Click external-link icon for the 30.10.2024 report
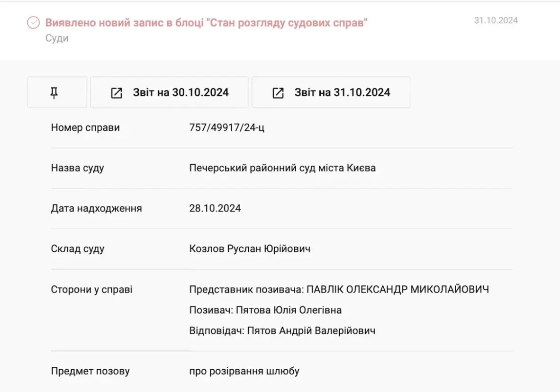The width and height of the screenshot is (560, 392). pyautogui.click(x=117, y=93)
